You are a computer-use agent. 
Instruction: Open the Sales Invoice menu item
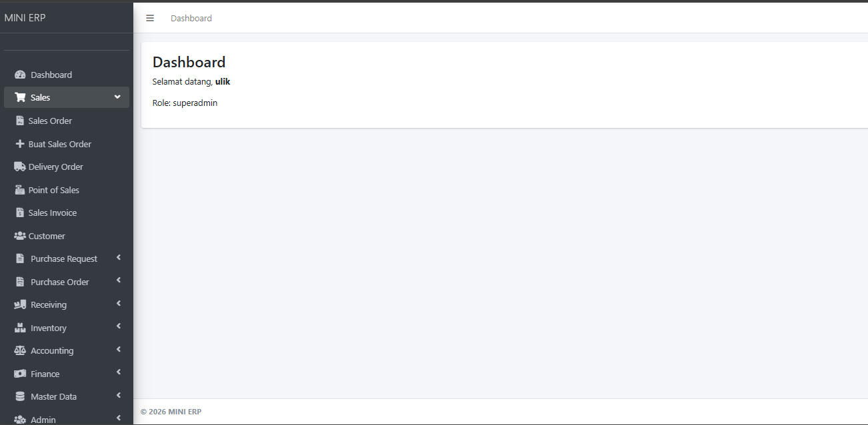point(52,212)
